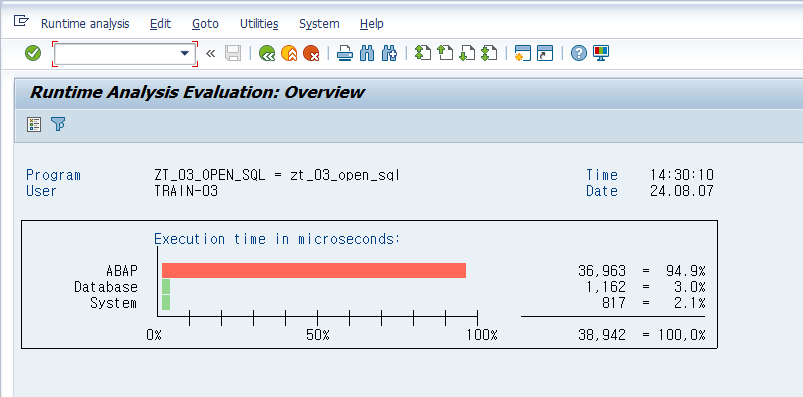
Task: Go to First Page icon
Action: coord(422,53)
